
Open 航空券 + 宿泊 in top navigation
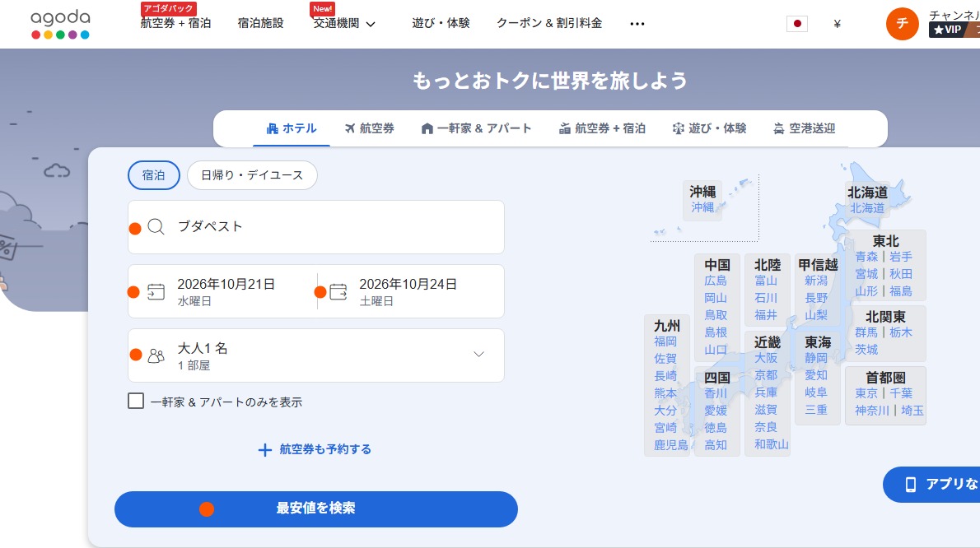175,23
